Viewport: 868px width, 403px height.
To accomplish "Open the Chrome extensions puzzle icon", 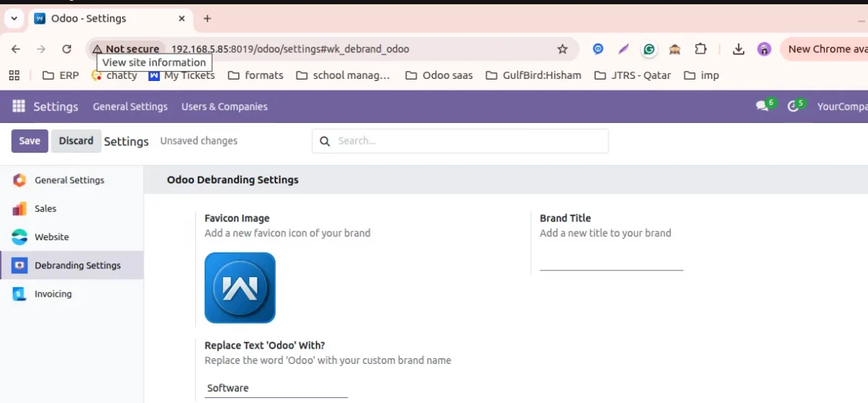I will (700, 49).
